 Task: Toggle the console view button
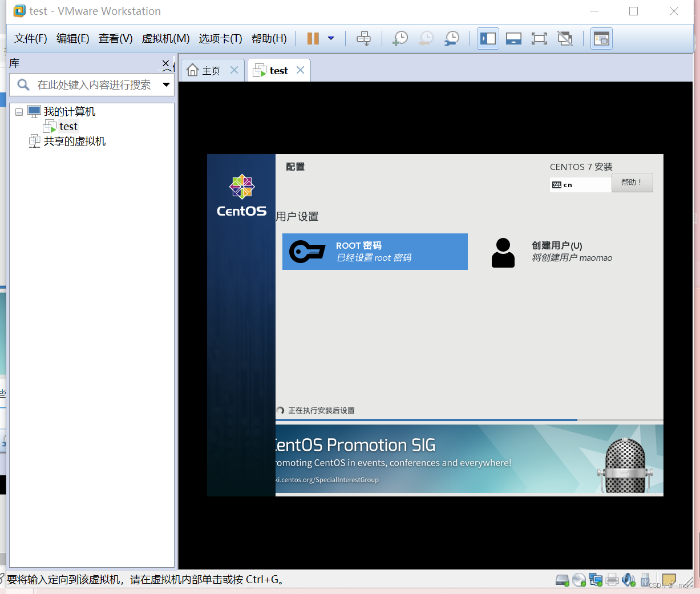coord(601,38)
